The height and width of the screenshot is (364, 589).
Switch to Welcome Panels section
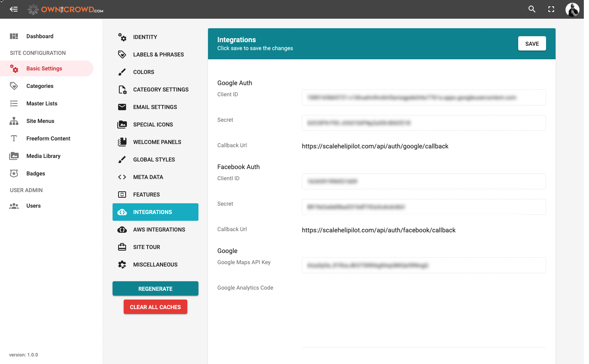(x=157, y=142)
